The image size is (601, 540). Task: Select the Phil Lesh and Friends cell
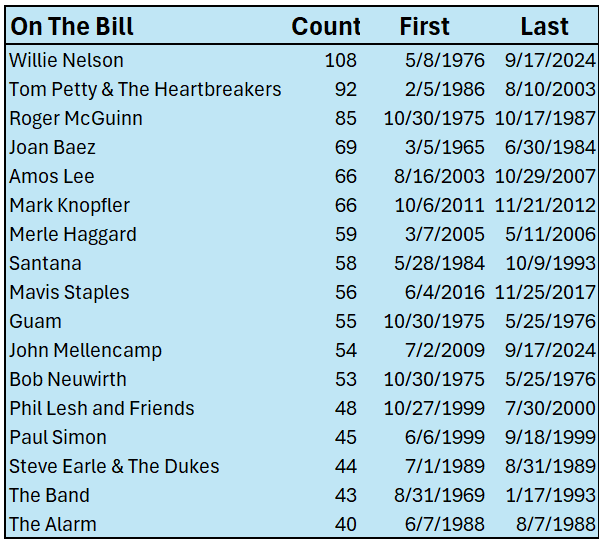click(102, 408)
